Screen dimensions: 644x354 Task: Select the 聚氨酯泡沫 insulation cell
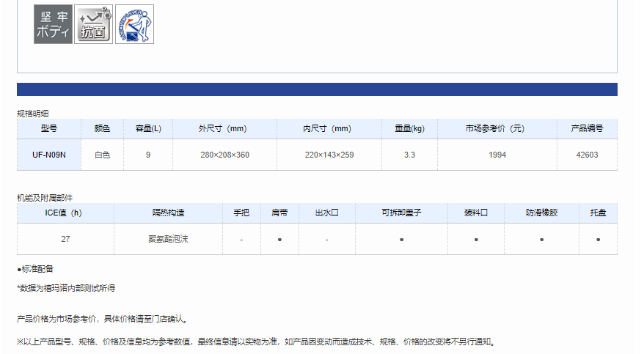(169, 239)
